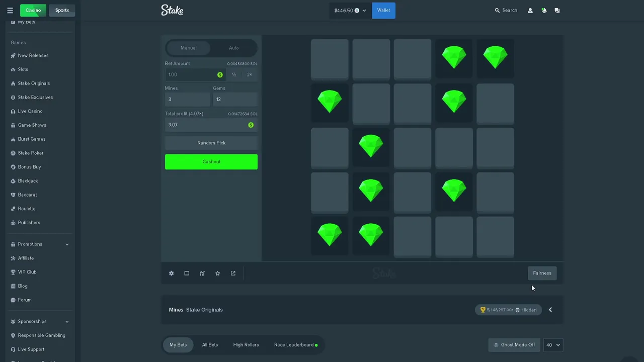The height and width of the screenshot is (362, 644).
Task: Open the notifications bell icon
Action: [544, 10]
